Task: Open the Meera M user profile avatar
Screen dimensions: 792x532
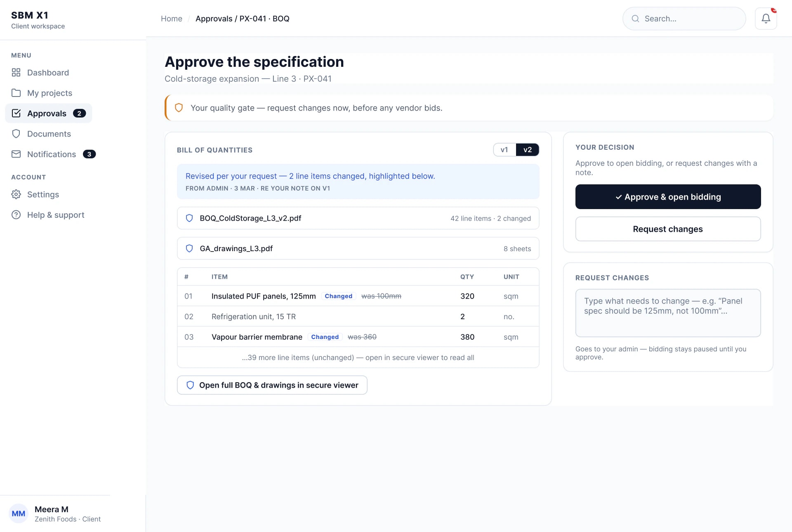Action: (x=19, y=514)
